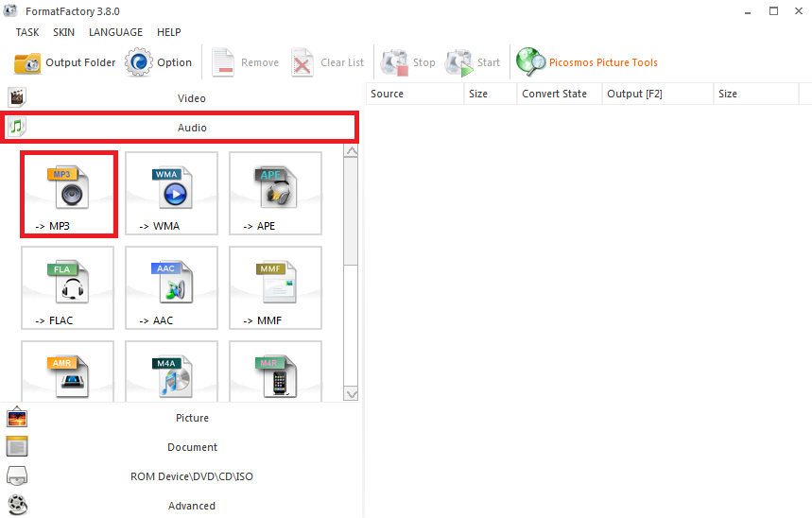Open the SKIN menu
This screenshot has height=518, width=812.
[63, 32]
